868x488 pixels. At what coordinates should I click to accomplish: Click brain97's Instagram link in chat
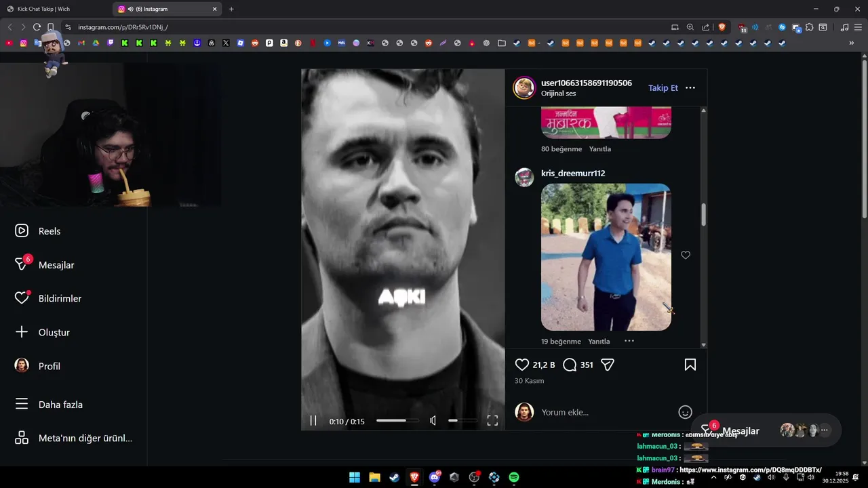click(x=750, y=470)
